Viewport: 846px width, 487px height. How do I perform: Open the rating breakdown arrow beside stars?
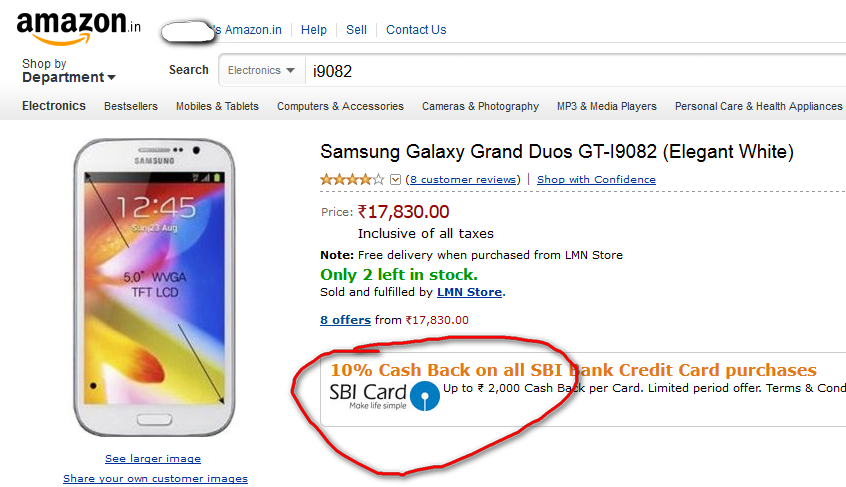[395, 180]
